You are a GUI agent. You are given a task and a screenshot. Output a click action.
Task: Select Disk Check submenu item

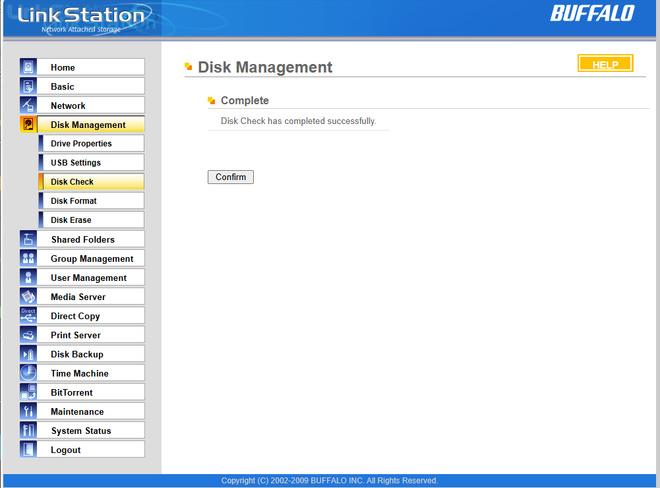tap(91, 181)
